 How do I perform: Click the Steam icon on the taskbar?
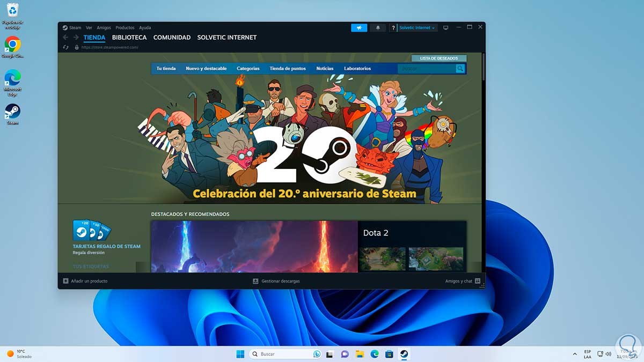(x=404, y=354)
